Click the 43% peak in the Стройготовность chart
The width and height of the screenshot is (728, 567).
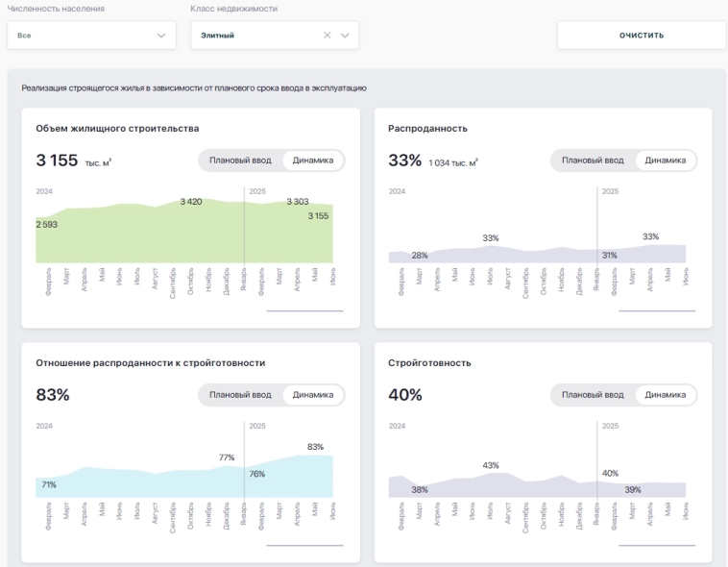coord(491,466)
